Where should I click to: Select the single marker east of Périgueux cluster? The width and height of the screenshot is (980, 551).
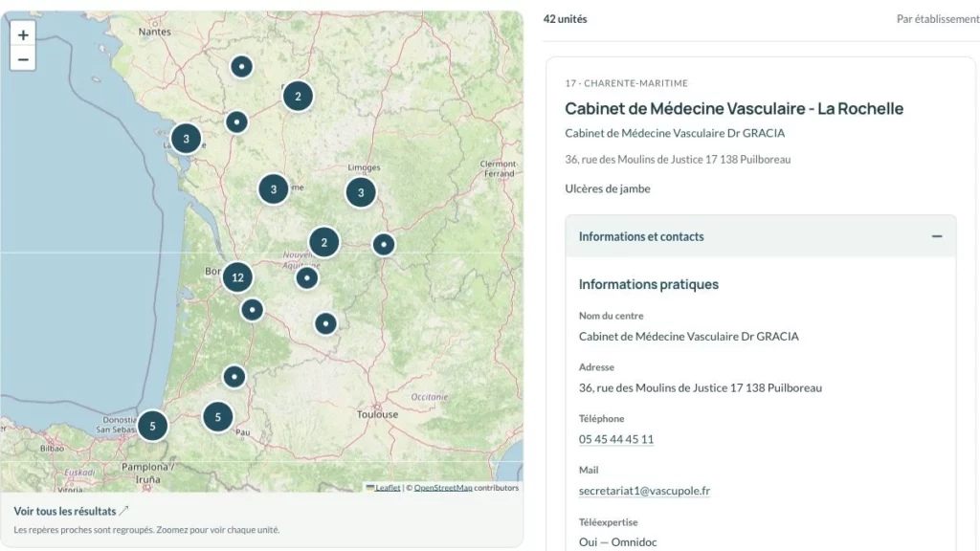(x=384, y=244)
